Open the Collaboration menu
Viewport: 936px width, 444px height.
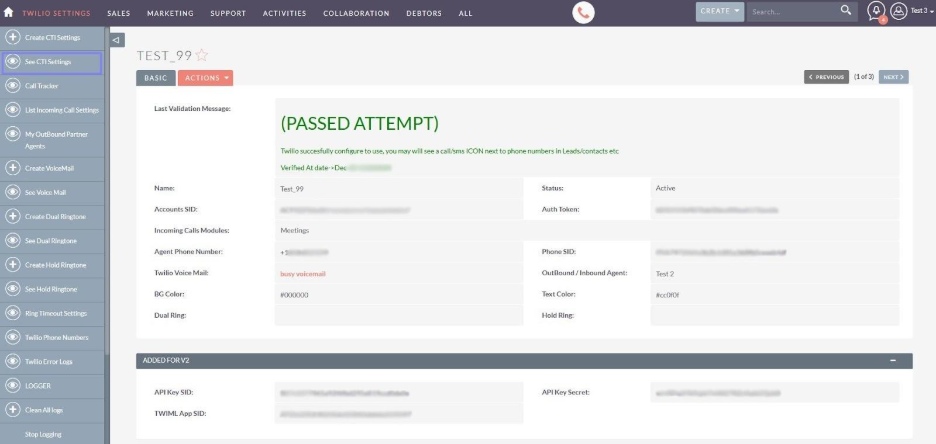(356, 13)
